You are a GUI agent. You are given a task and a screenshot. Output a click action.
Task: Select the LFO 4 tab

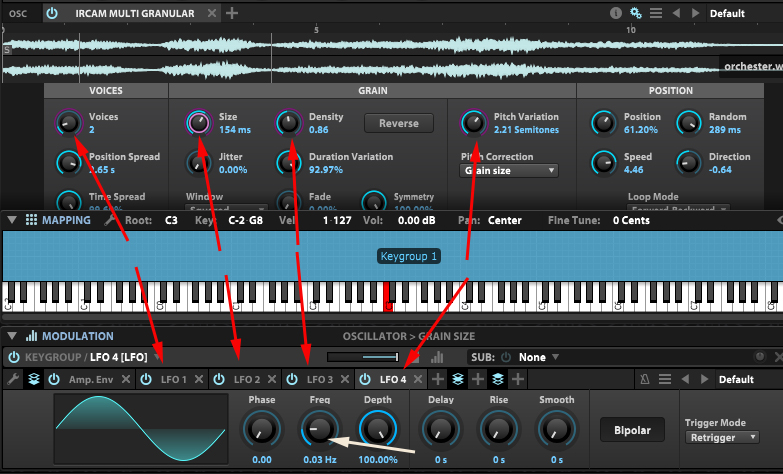click(393, 380)
